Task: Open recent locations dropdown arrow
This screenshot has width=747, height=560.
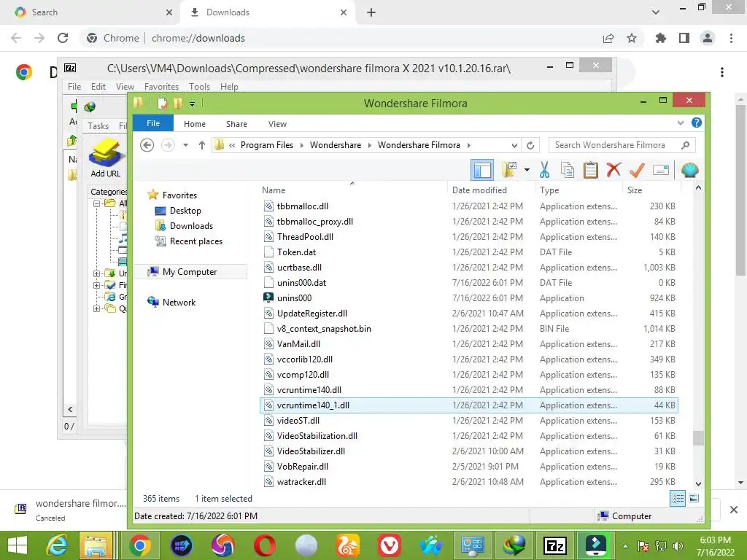Action: tap(186, 145)
